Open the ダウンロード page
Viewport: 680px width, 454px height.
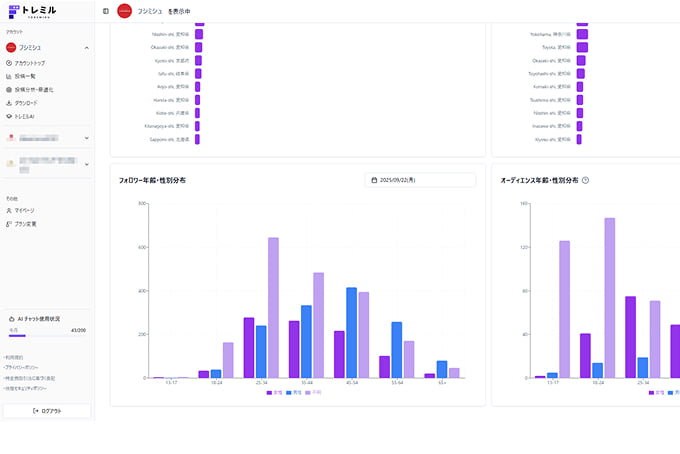click(x=26, y=103)
